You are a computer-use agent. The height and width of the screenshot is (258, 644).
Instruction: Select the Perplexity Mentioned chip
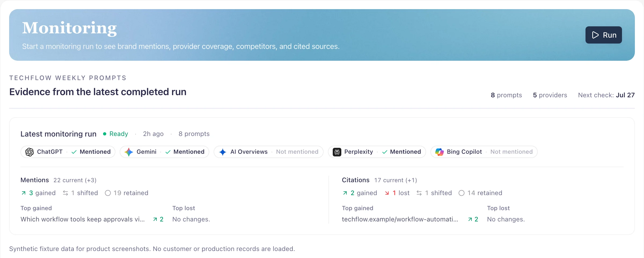(x=377, y=152)
